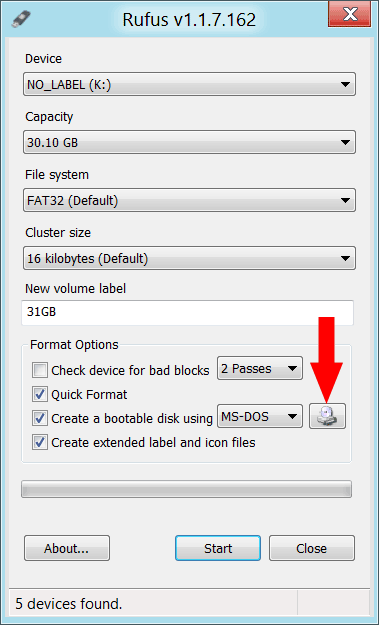The image size is (379, 625).
Task: Disable Create extended label and icon files
Action: pyautogui.click(x=40, y=442)
